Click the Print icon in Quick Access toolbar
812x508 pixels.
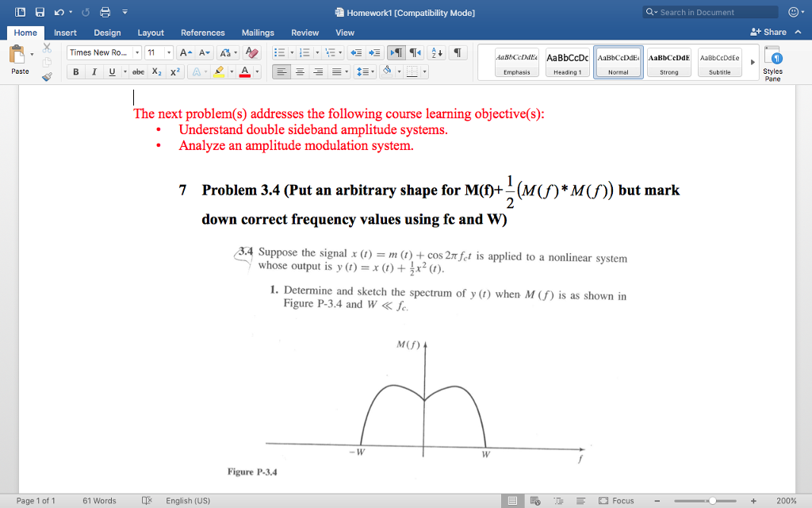tap(103, 11)
